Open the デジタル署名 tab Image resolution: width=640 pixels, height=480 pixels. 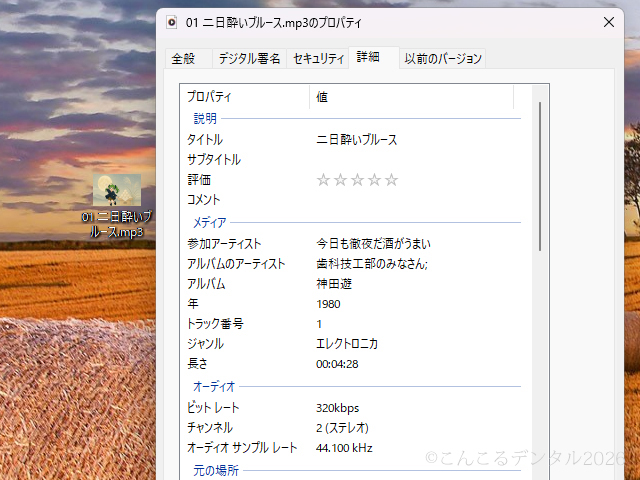249,59
